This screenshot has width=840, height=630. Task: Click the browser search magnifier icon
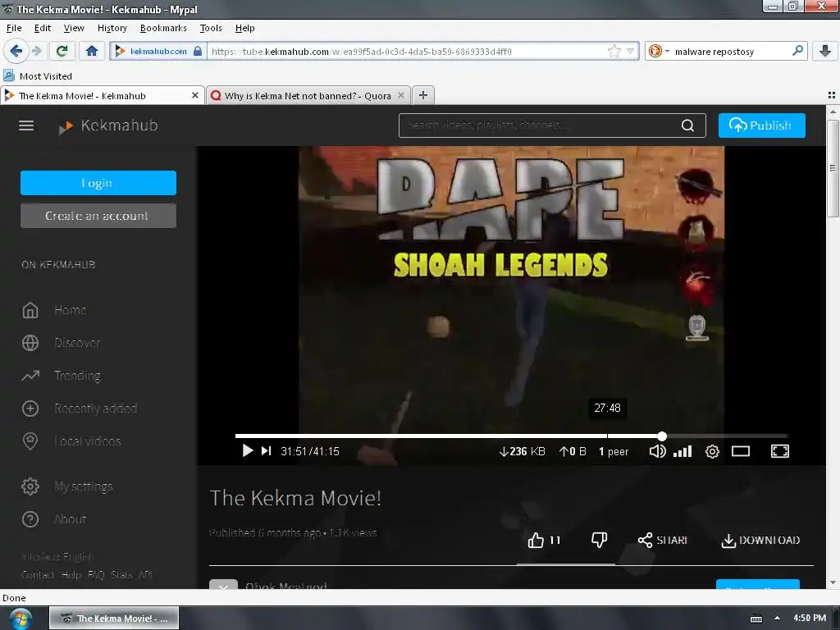click(797, 51)
